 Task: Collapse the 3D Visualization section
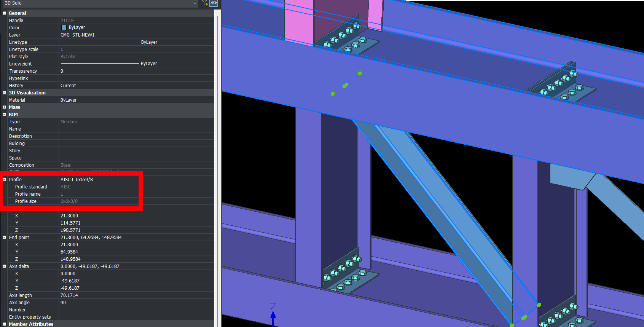[5, 93]
